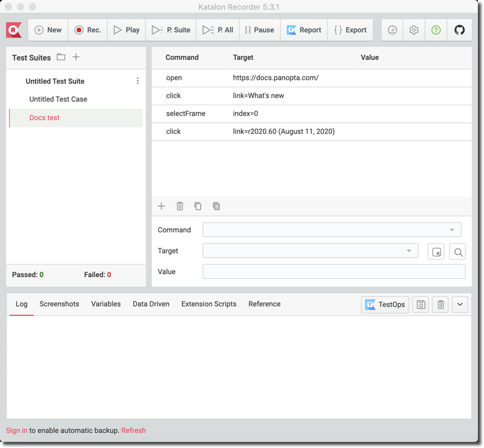The width and height of the screenshot is (484, 448).
Task: Switch to the Data Driven tab
Action: pos(151,304)
